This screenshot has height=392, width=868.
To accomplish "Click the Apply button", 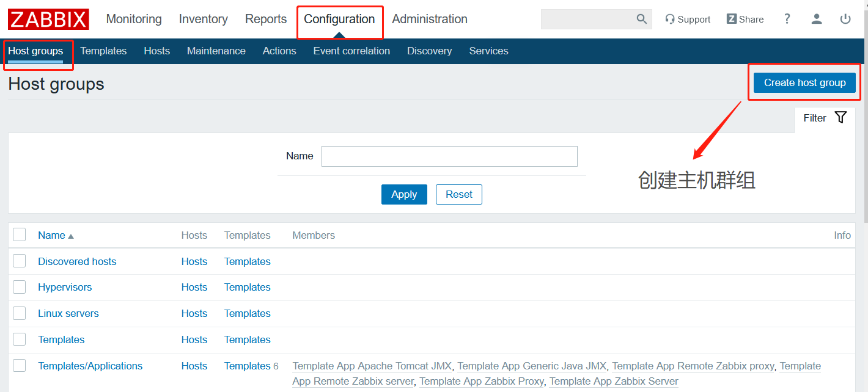I will (403, 194).
